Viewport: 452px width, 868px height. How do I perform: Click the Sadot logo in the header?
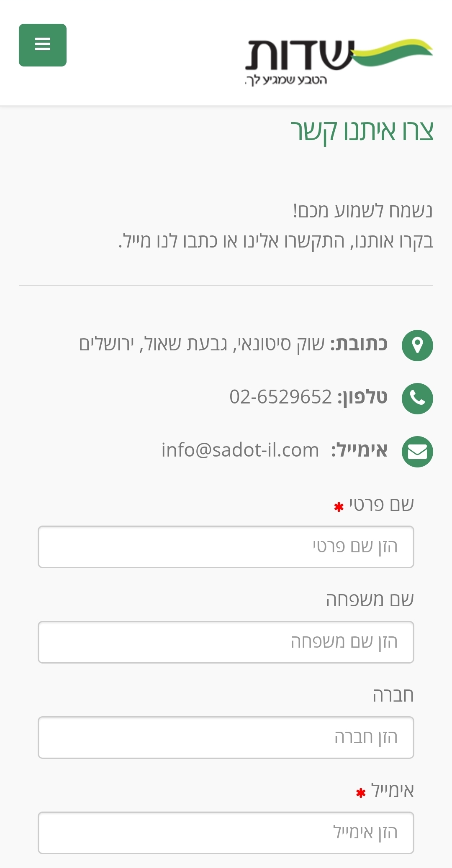338,61
